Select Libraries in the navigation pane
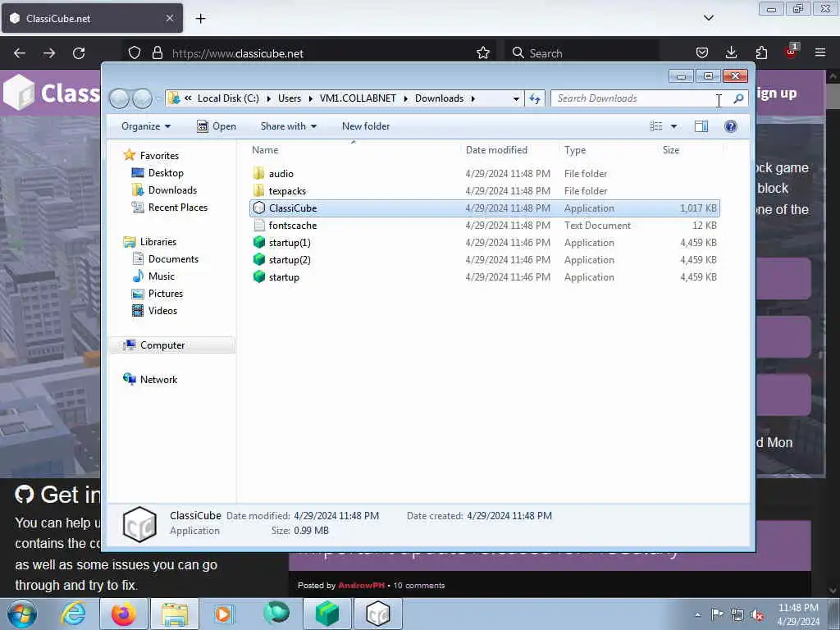 [158, 242]
